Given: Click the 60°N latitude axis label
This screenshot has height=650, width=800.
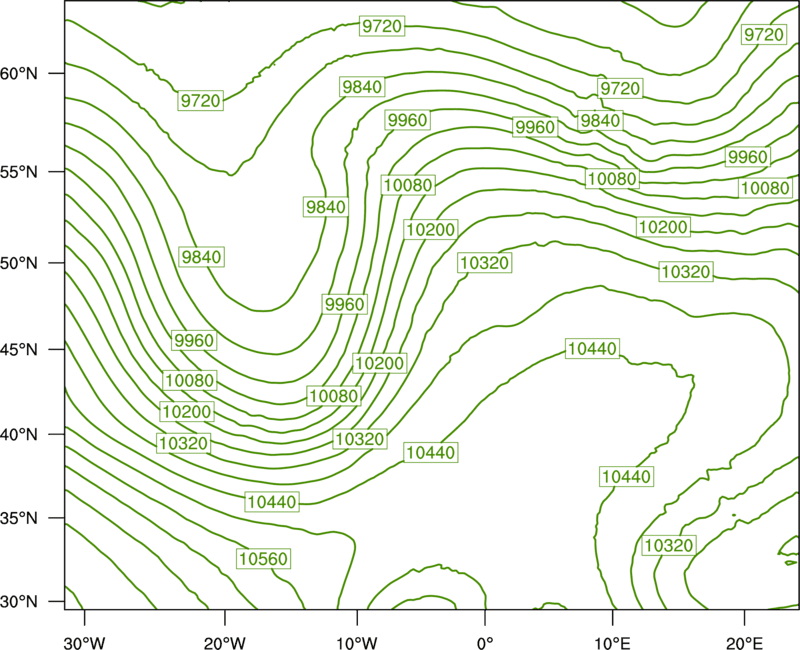Looking at the screenshot, I should (x=19, y=73).
